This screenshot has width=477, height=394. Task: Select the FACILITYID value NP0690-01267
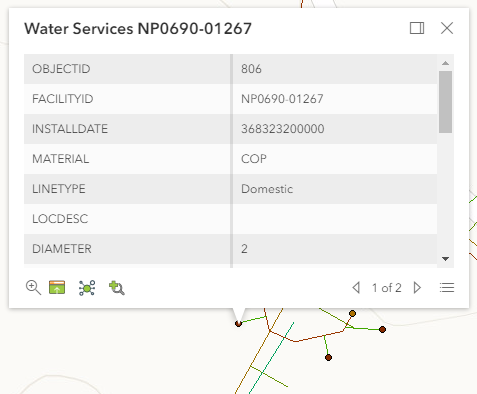click(282, 99)
